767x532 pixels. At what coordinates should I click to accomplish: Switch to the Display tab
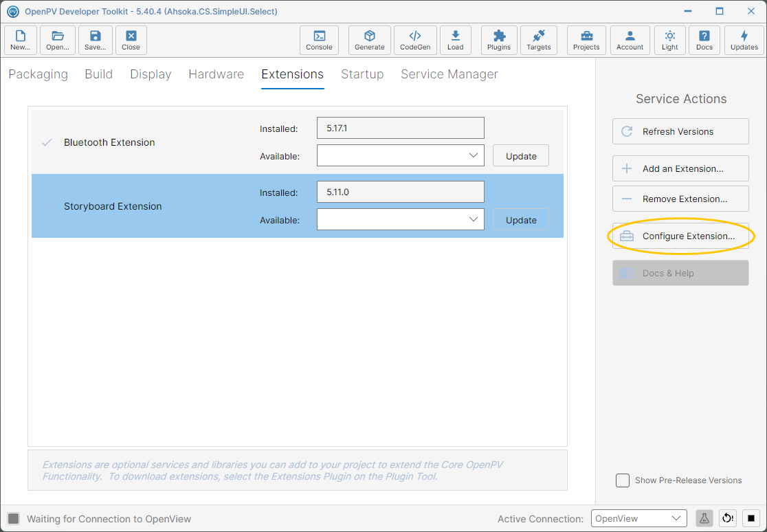(x=151, y=74)
